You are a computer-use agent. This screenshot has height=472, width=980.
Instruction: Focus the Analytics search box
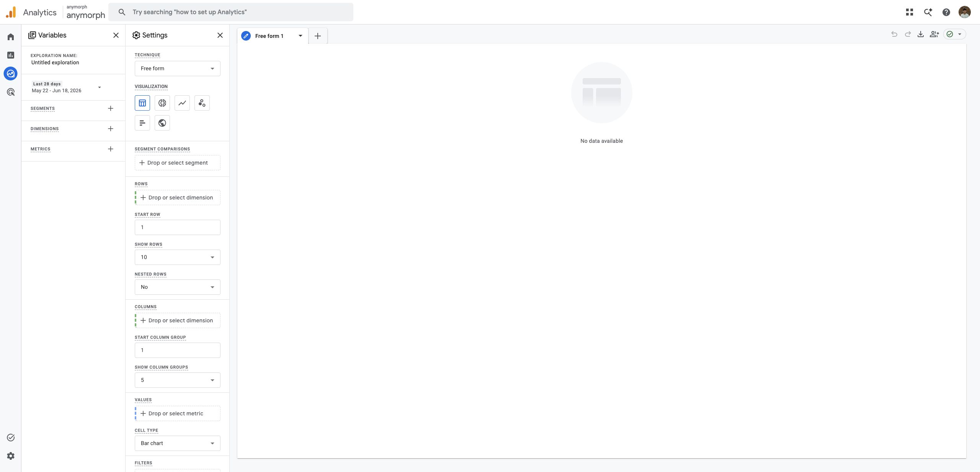click(231, 12)
